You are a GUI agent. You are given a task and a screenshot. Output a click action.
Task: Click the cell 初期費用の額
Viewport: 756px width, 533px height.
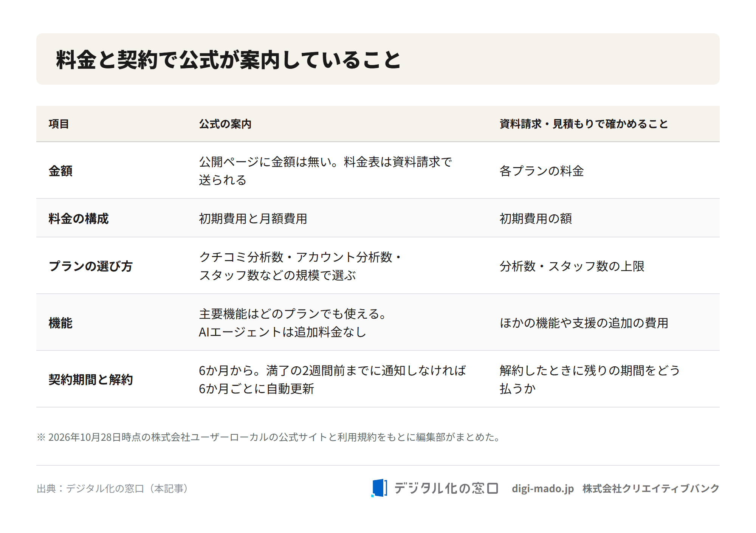[x=536, y=218]
